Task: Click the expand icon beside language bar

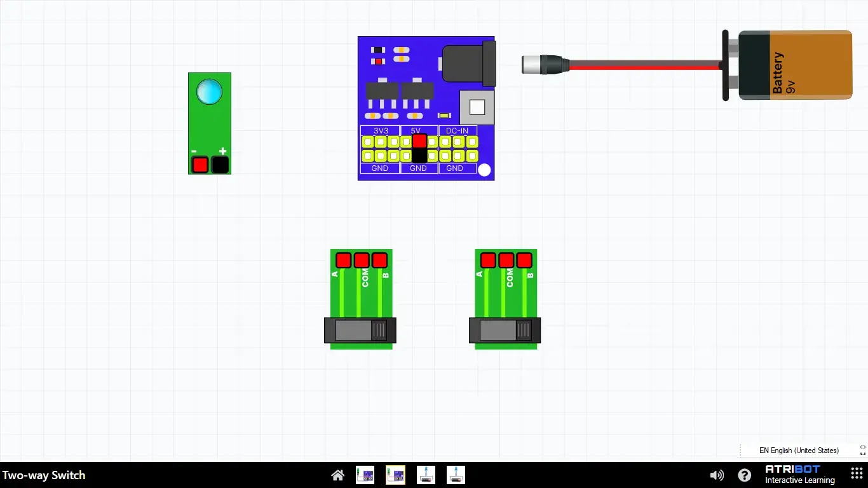Action: click(x=862, y=451)
